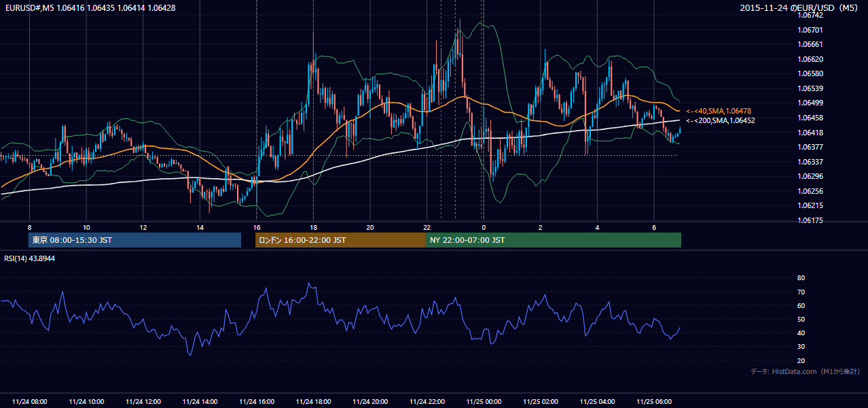The width and height of the screenshot is (868, 408).
Task: Click the RSI(14) 43.8944 indicator label
Action: pyautogui.click(x=29, y=258)
